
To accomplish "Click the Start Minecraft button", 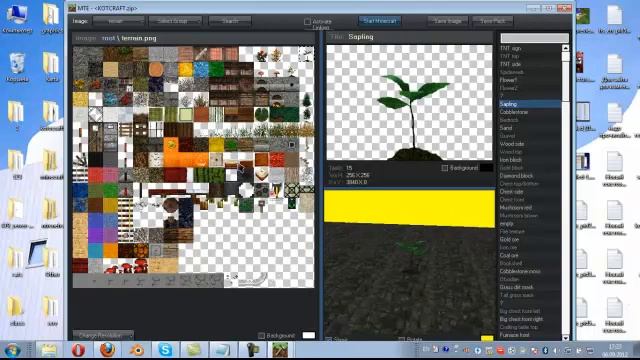I will pos(380,21).
